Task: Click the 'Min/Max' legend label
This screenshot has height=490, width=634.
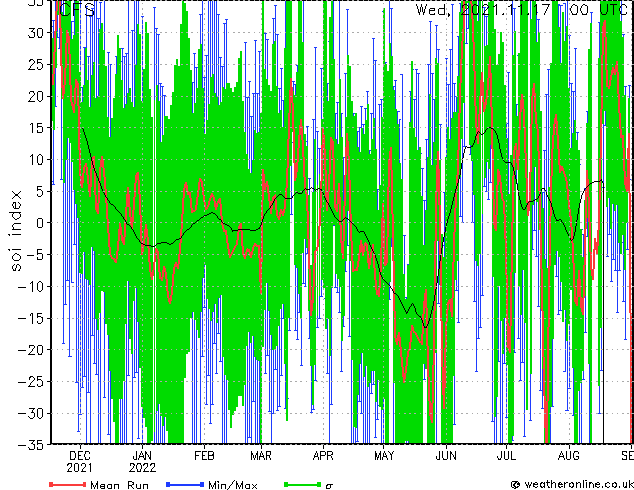Action: [x=233, y=485]
